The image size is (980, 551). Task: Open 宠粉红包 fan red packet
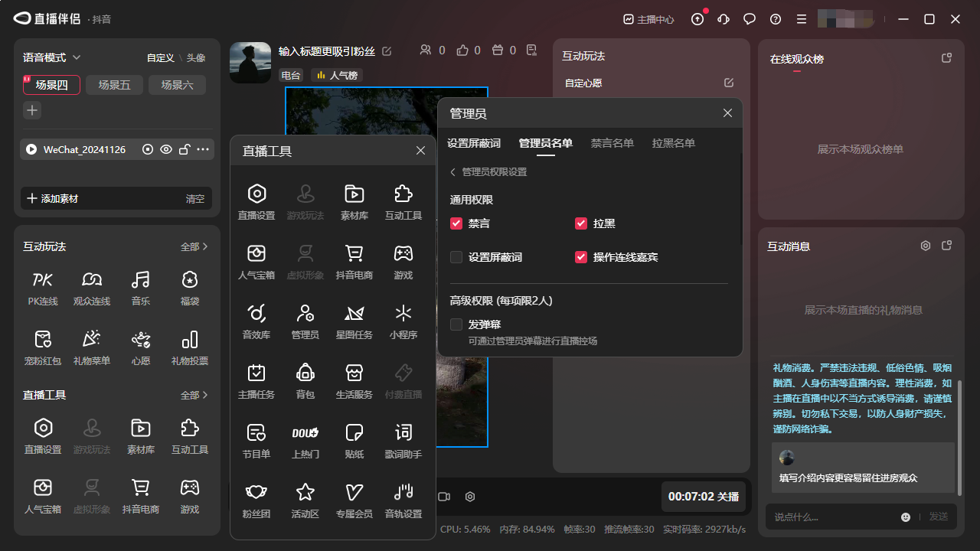point(43,347)
